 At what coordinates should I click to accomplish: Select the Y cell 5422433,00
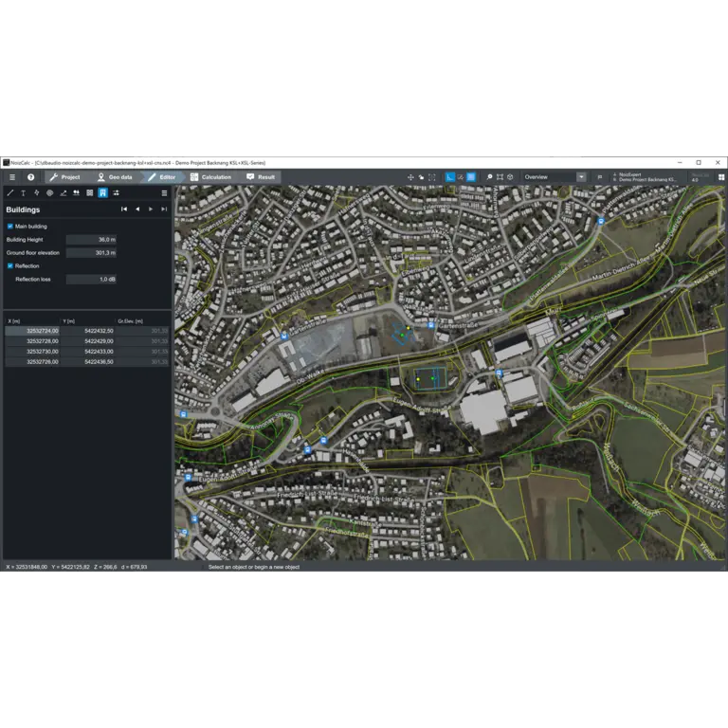[88, 352]
